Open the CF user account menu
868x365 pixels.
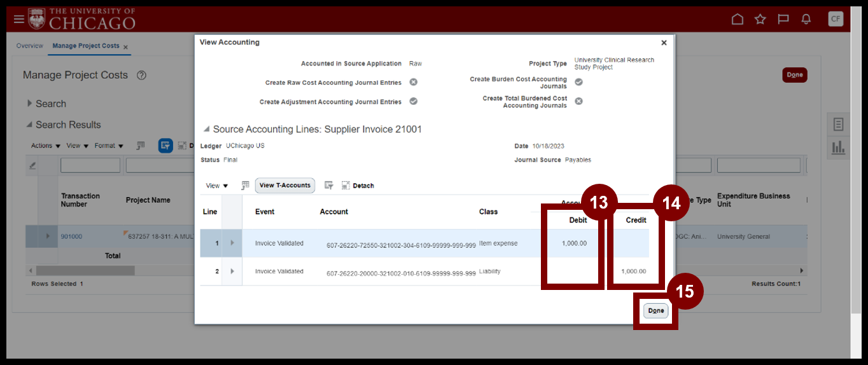[x=836, y=19]
